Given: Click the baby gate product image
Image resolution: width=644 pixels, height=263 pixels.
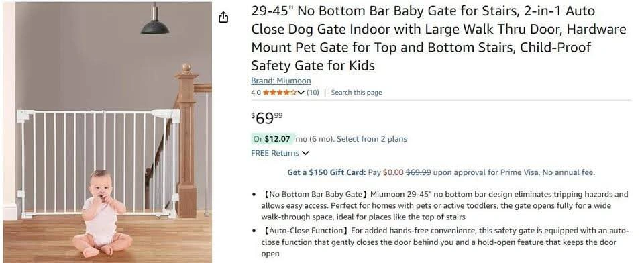Looking at the screenshot, I should pos(107,132).
